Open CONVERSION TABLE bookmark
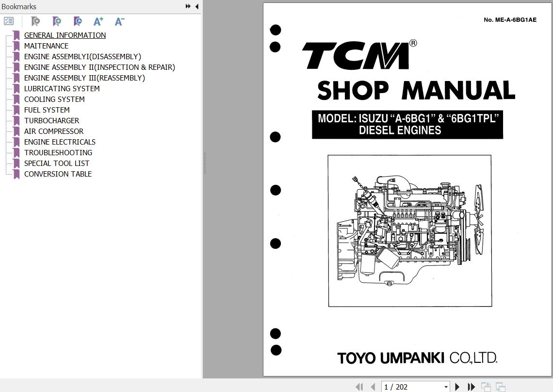The image size is (553, 392). click(58, 174)
